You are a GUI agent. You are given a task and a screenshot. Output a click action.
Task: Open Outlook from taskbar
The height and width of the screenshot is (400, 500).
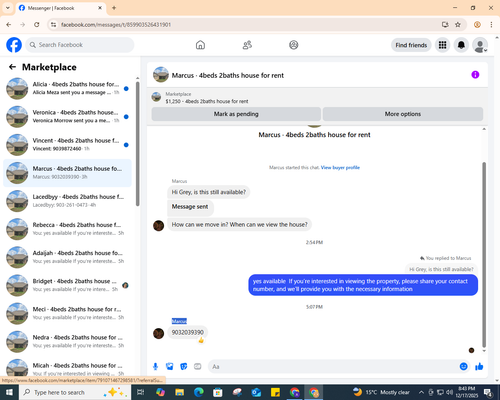coord(256,392)
